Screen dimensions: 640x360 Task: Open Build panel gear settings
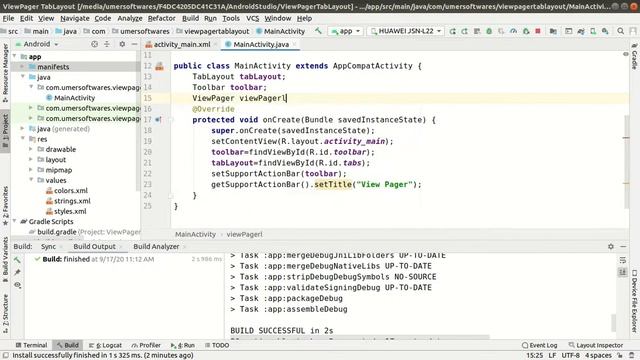click(x=611, y=247)
